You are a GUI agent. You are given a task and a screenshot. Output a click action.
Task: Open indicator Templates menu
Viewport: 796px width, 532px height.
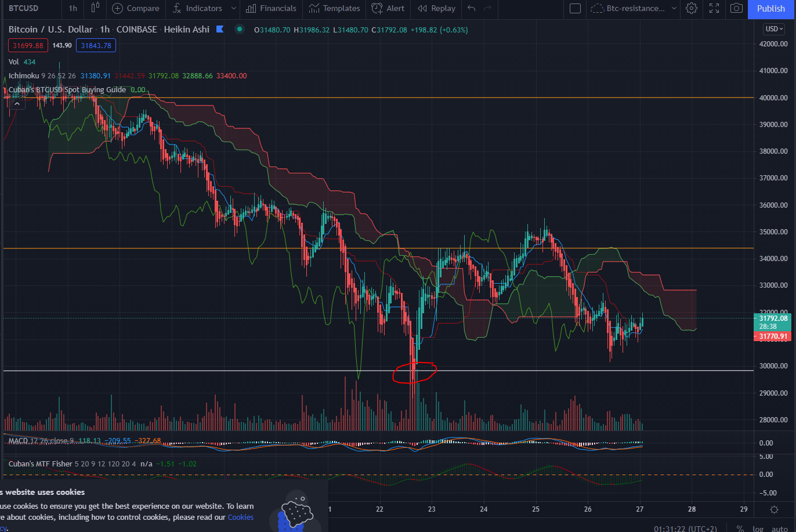(334, 8)
